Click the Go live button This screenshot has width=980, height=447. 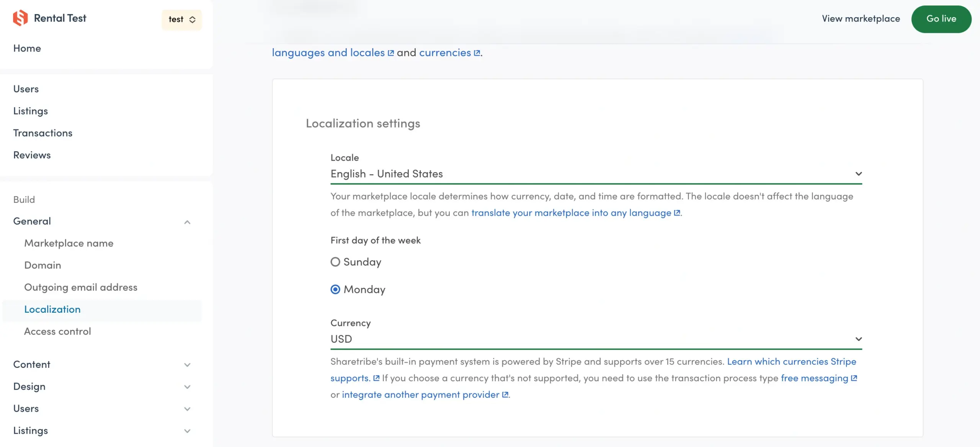click(941, 19)
